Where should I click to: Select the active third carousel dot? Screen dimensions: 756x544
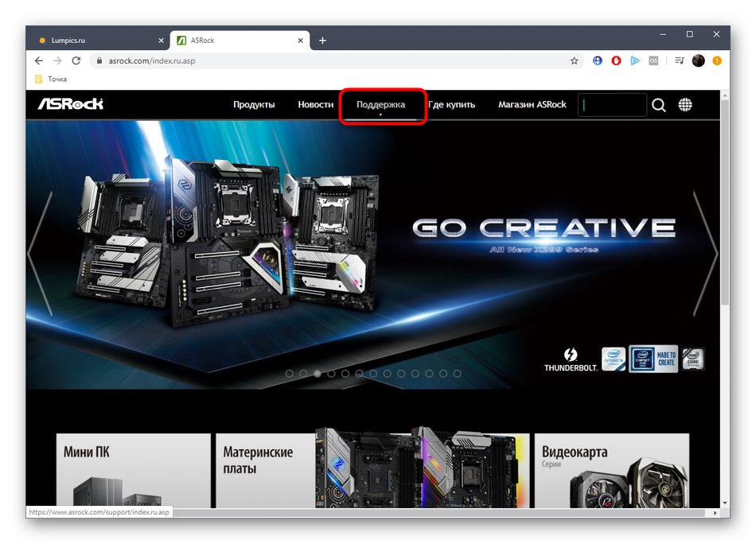(x=318, y=374)
